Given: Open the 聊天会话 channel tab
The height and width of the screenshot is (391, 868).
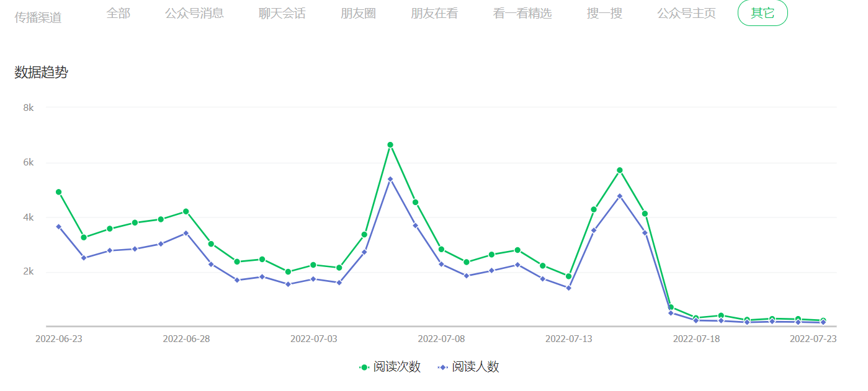Looking at the screenshot, I should (x=282, y=13).
